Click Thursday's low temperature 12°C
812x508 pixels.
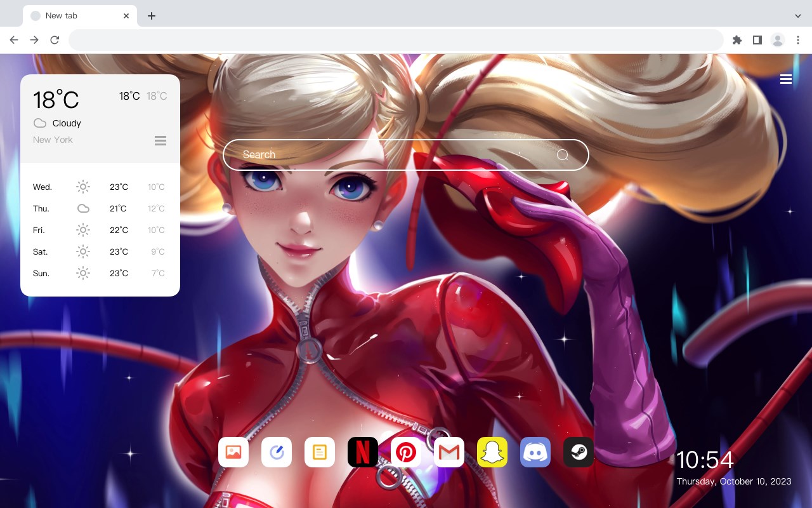tap(157, 208)
